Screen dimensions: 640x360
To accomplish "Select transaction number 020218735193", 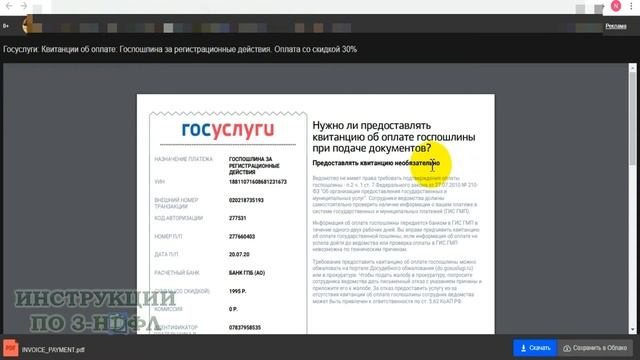I will 246,200.
